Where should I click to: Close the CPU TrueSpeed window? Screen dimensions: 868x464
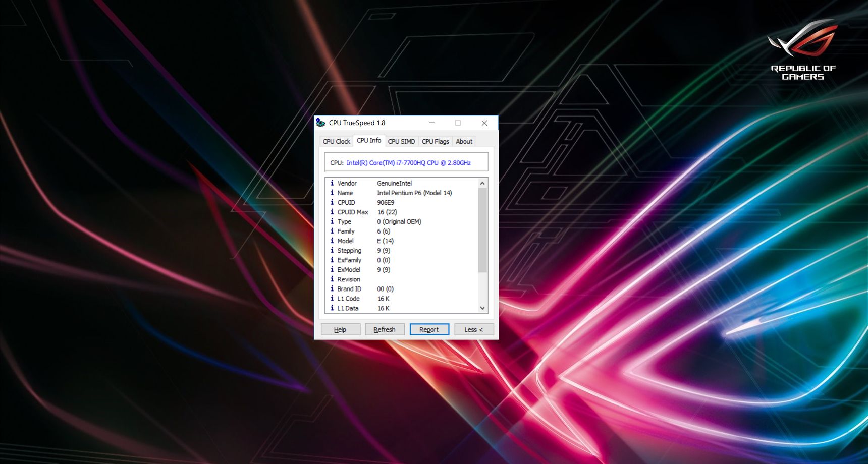484,123
